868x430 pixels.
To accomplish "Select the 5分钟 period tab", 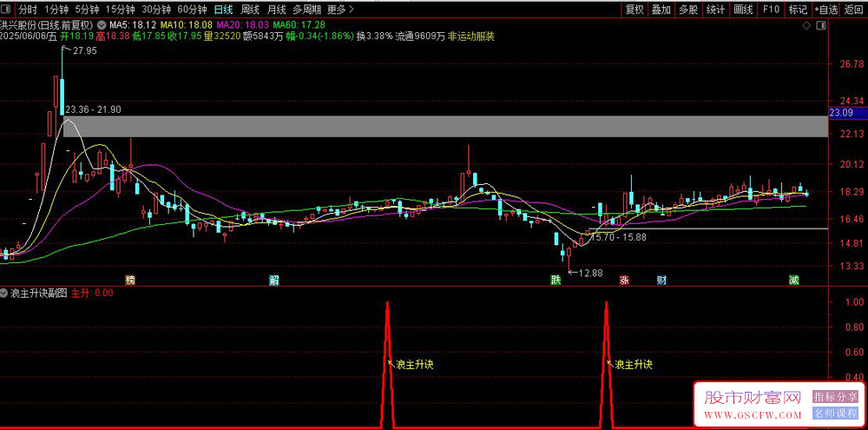I will 87,10.
